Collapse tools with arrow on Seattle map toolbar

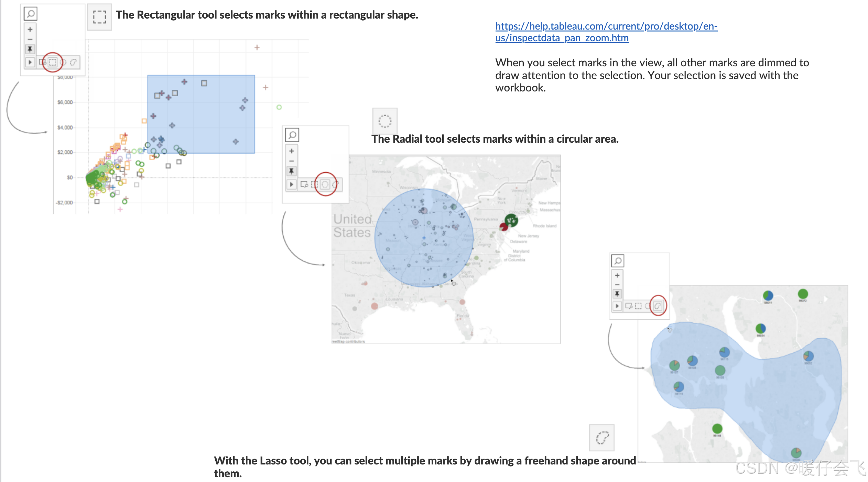click(617, 306)
